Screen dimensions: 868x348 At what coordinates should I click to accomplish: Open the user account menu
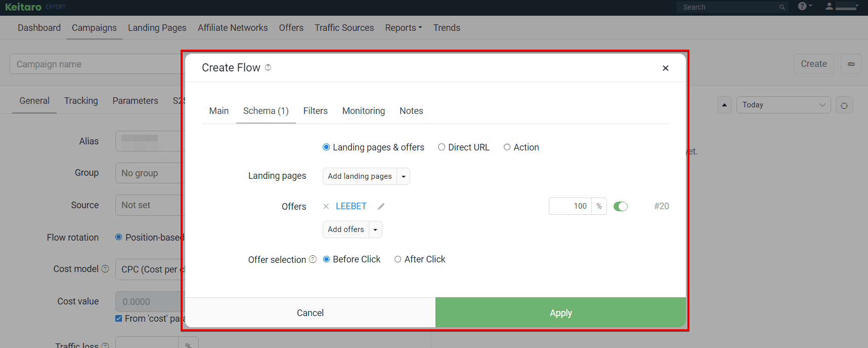(842, 6)
